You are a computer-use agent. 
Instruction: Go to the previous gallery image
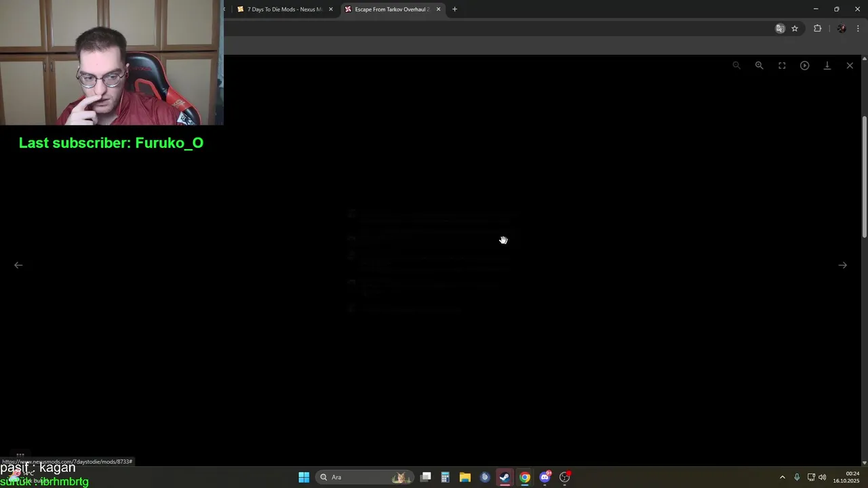pyautogui.click(x=18, y=265)
